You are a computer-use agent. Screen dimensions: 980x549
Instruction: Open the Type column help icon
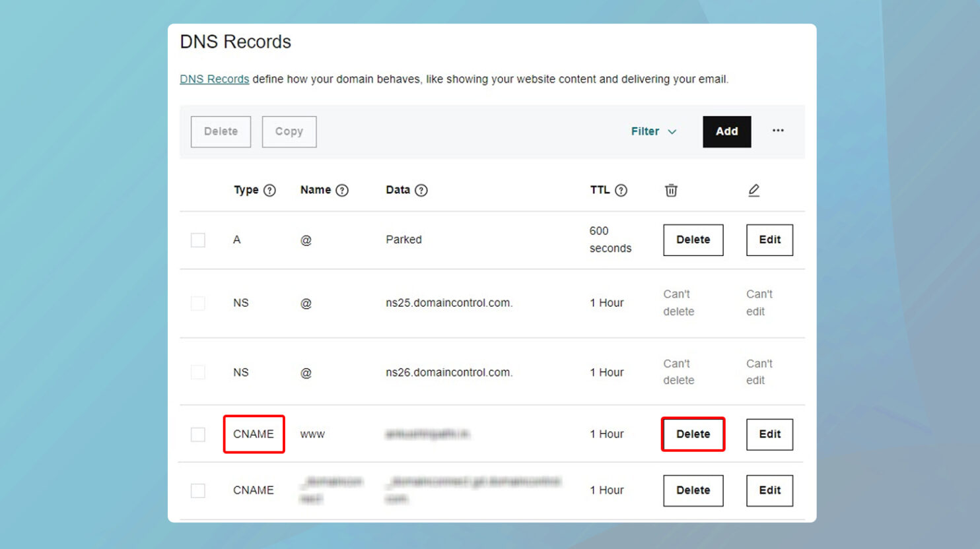(270, 190)
